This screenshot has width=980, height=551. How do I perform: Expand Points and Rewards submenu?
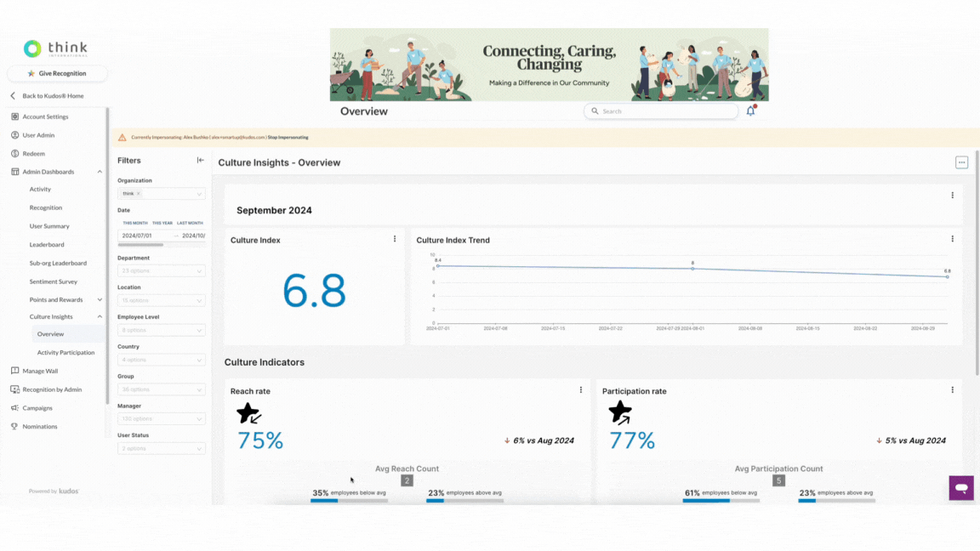tap(100, 300)
